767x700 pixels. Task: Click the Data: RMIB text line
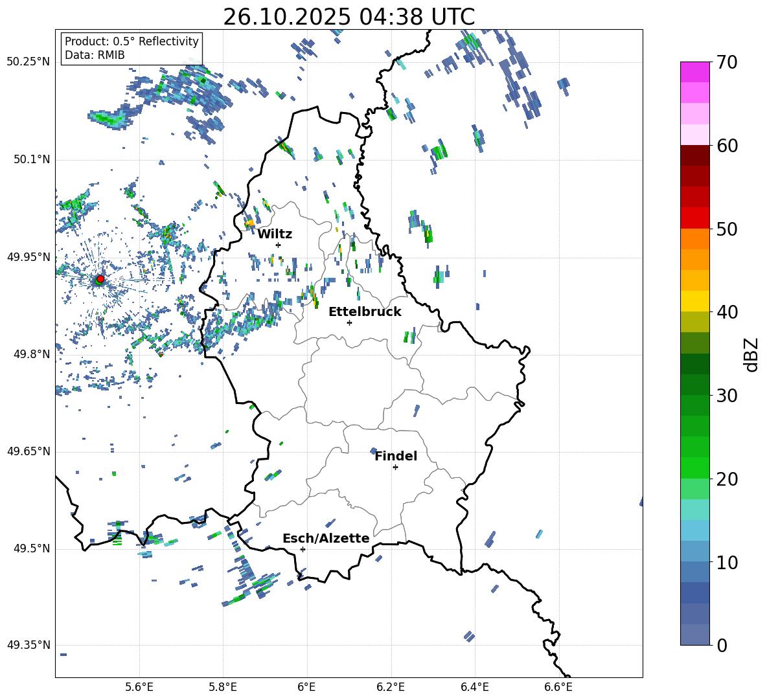point(95,55)
